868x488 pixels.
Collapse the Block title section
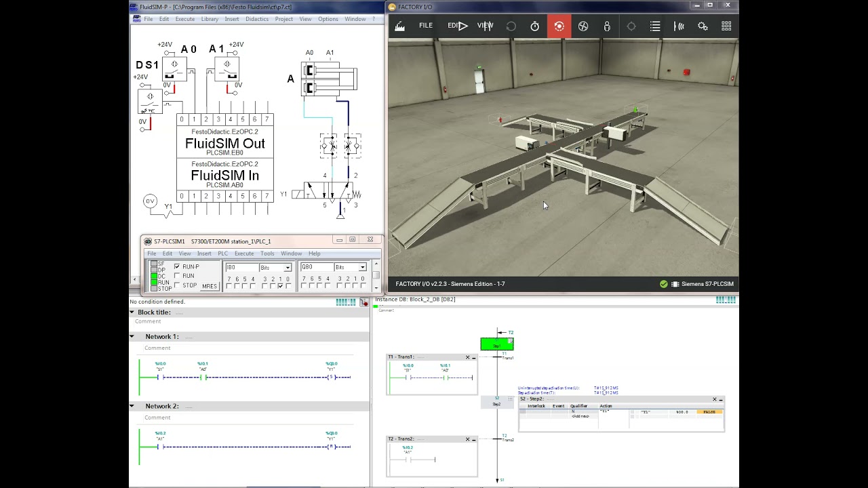coord(132,312)
